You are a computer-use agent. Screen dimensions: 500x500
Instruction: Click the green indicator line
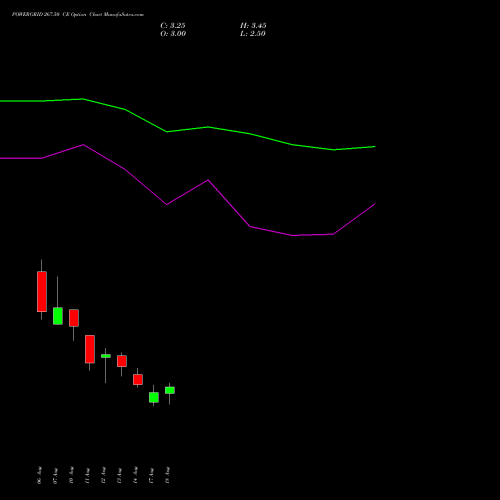pos(208,127)
